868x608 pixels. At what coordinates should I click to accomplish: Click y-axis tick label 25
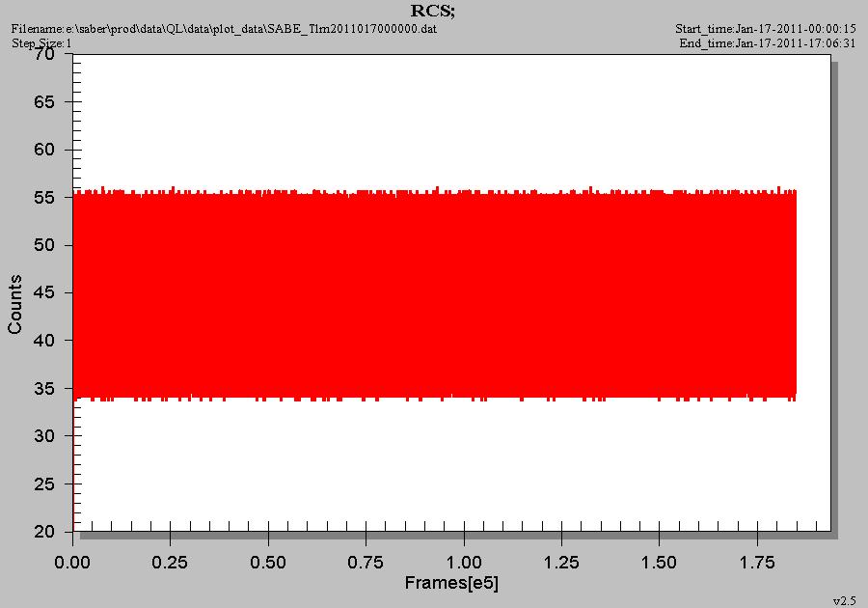tap(44, 484)
